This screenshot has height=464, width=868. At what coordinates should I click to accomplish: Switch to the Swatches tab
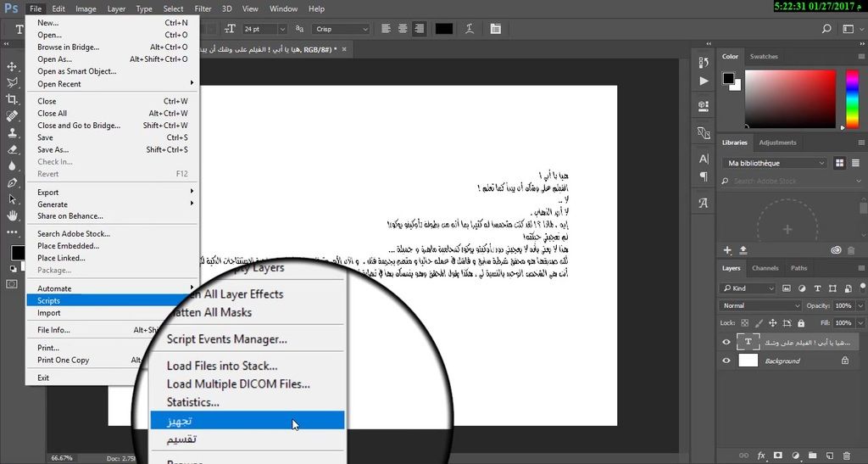tap(764, 57)
